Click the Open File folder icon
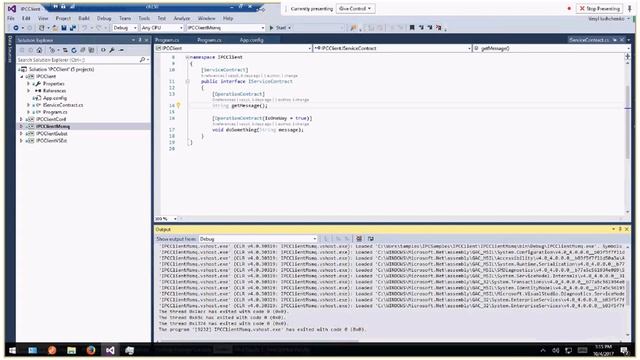640x360 pixels. point(55,28)
